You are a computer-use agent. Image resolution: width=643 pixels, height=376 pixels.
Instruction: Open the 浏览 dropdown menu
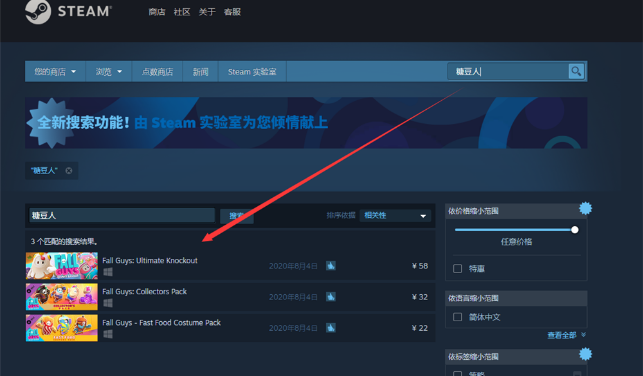coord(109,72)
